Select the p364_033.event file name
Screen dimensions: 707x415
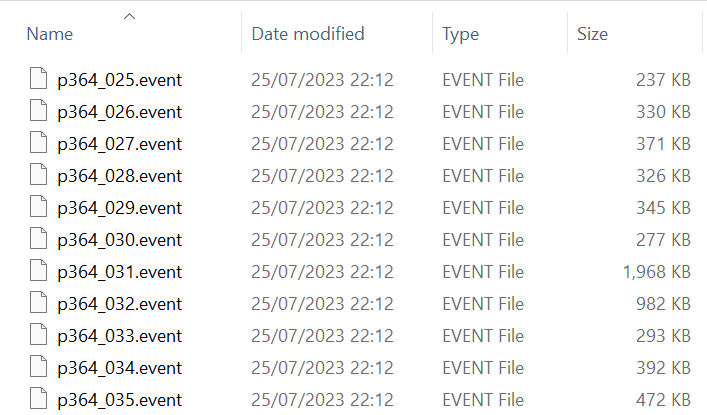tap(119, 336)
